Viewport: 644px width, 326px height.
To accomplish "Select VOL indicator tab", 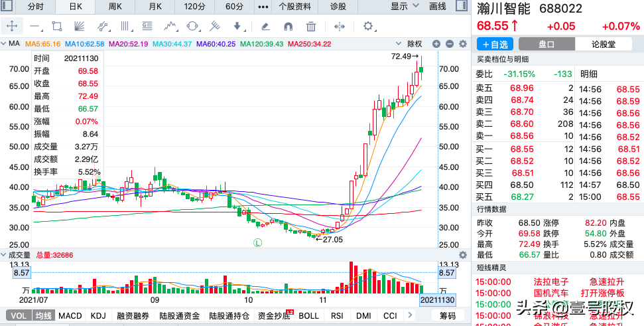I will click(x=19, y=316).
